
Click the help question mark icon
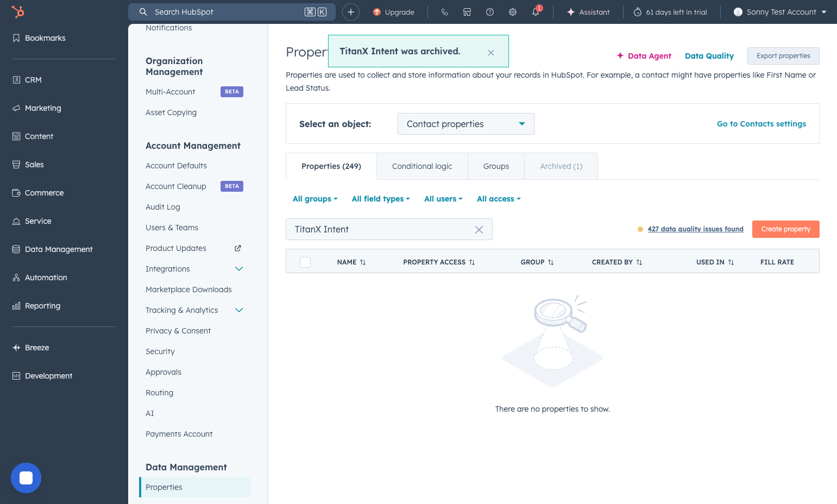click(x=490, y=12)
